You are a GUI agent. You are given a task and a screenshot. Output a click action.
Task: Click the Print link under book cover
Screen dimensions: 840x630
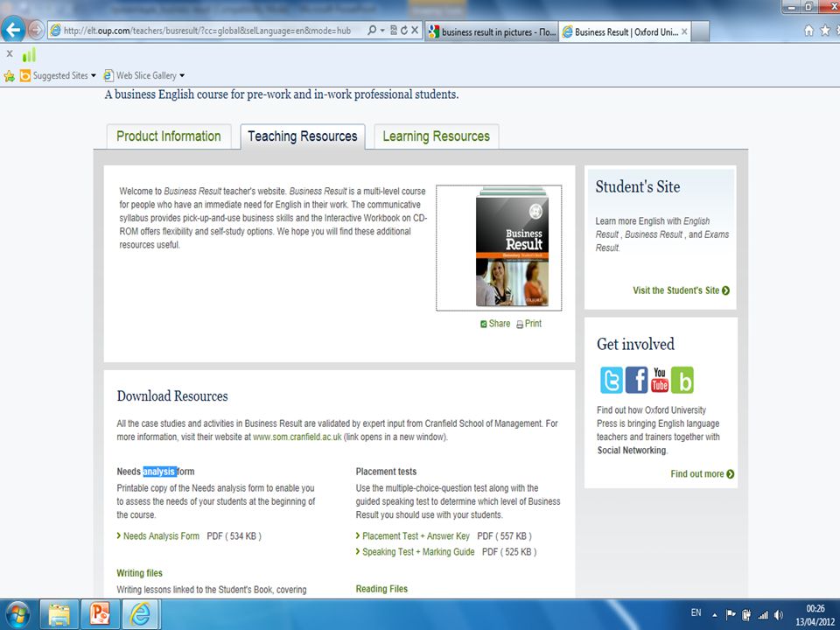(528, 324)
